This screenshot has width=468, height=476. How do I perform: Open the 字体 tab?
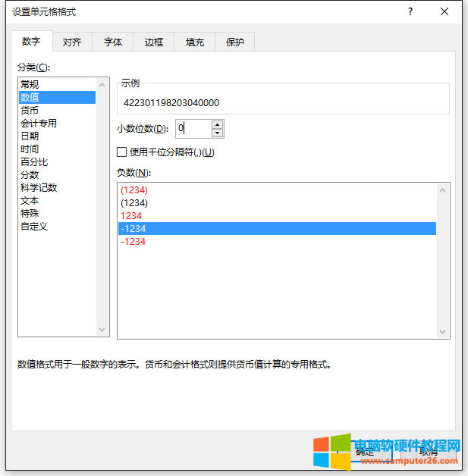coord(113,42)
